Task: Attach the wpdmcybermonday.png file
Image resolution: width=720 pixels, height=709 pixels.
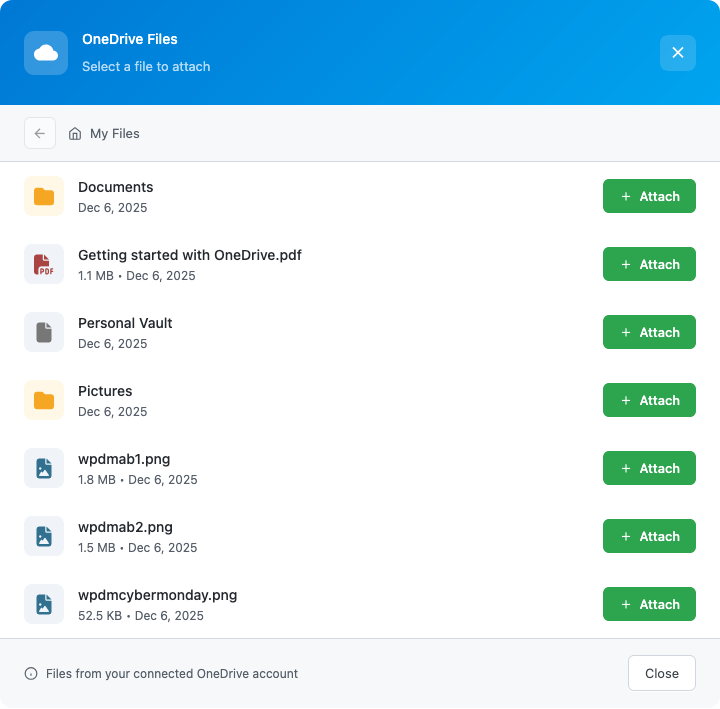Action: [649, 604]
